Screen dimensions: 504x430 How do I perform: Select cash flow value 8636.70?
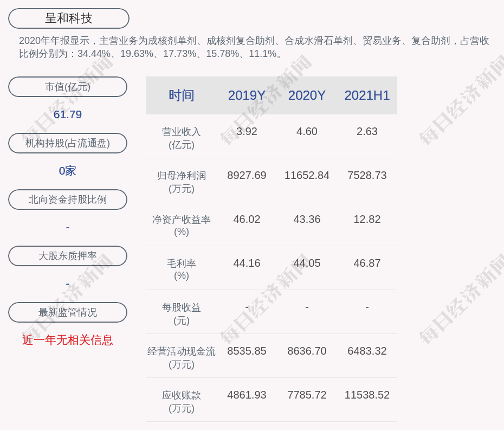point(307,351)
